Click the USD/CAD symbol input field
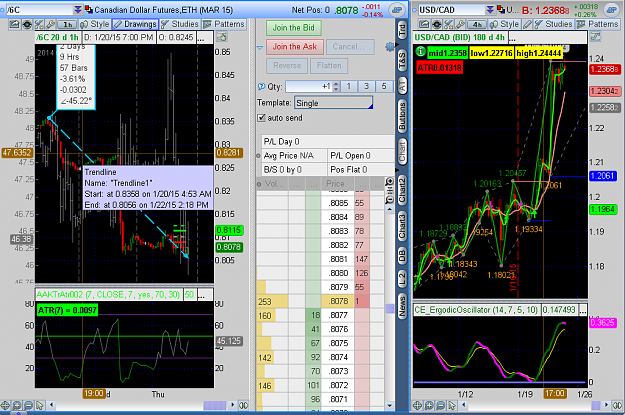 pos(451,10)
